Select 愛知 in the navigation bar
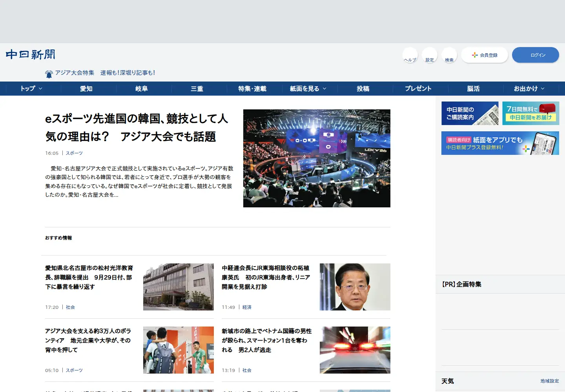Screen dimensions: 565x392 click(86, 89)
